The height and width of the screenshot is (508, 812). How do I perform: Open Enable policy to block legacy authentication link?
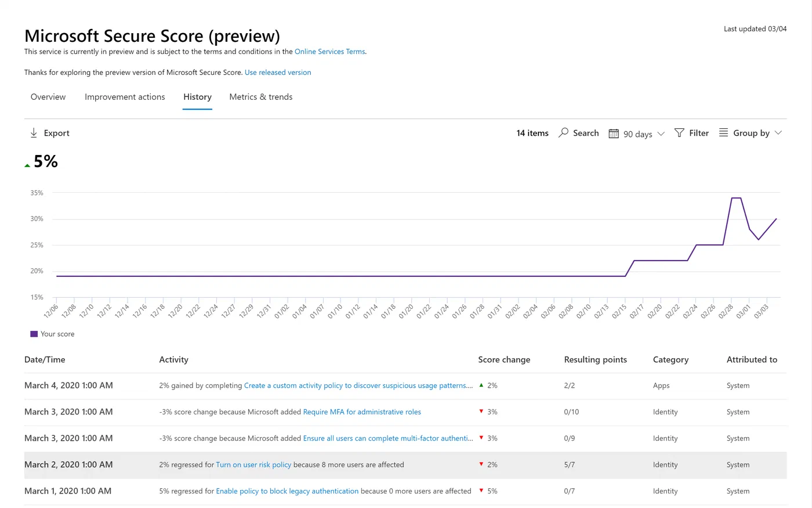pyautogui.click(x=287, y=491)
